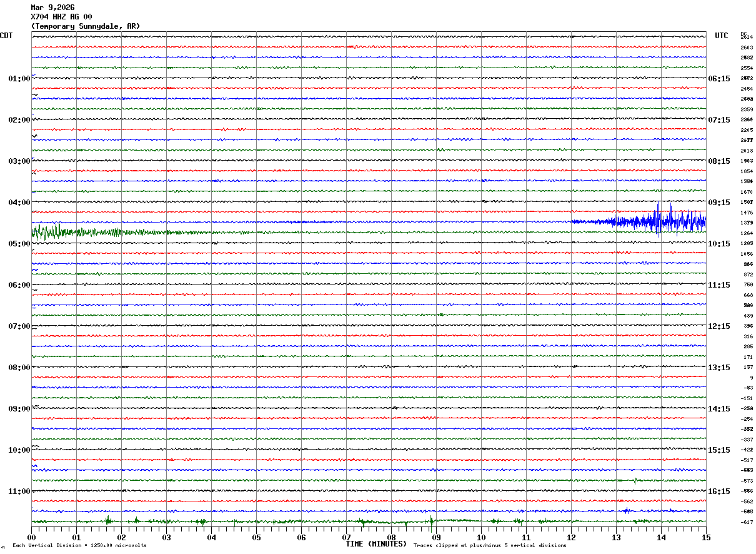Click minute tick '13' on time axis

(x=616, y=537)
